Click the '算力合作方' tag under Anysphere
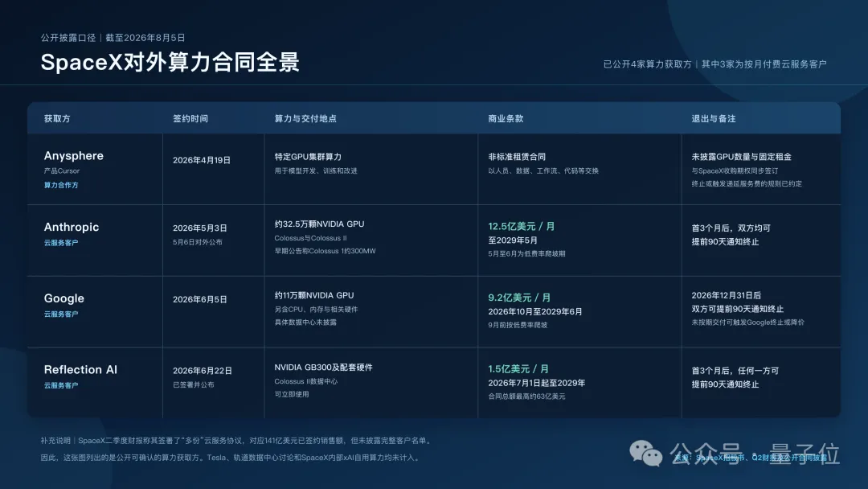The height and width of the screenshot is (489, 868). [61, 185]
